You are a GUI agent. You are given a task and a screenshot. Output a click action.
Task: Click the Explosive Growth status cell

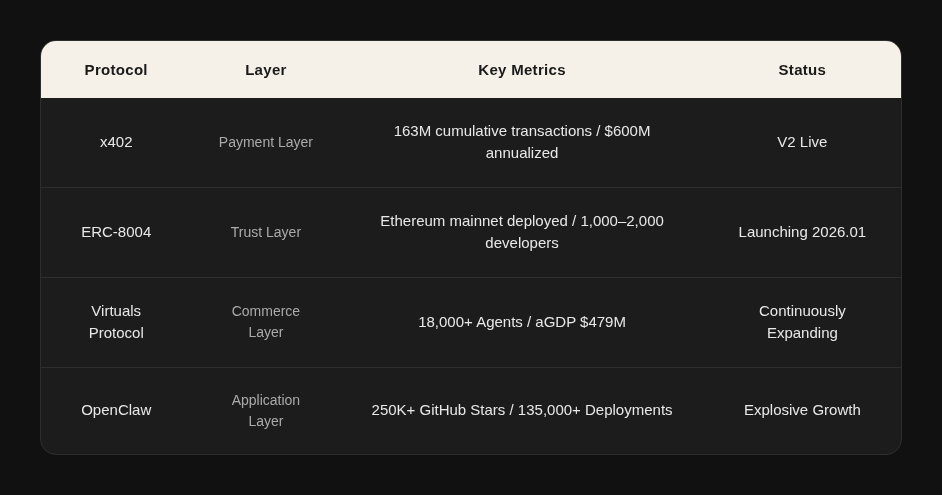point(802,410)
